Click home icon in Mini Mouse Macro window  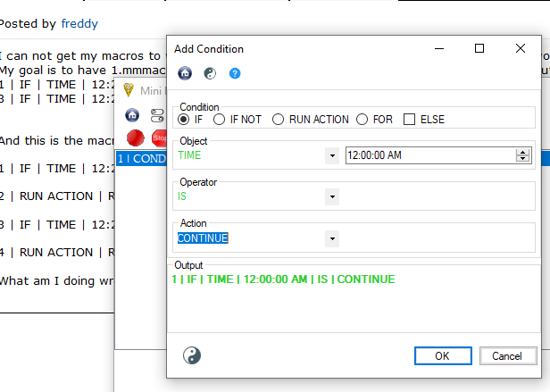[132, 115]
